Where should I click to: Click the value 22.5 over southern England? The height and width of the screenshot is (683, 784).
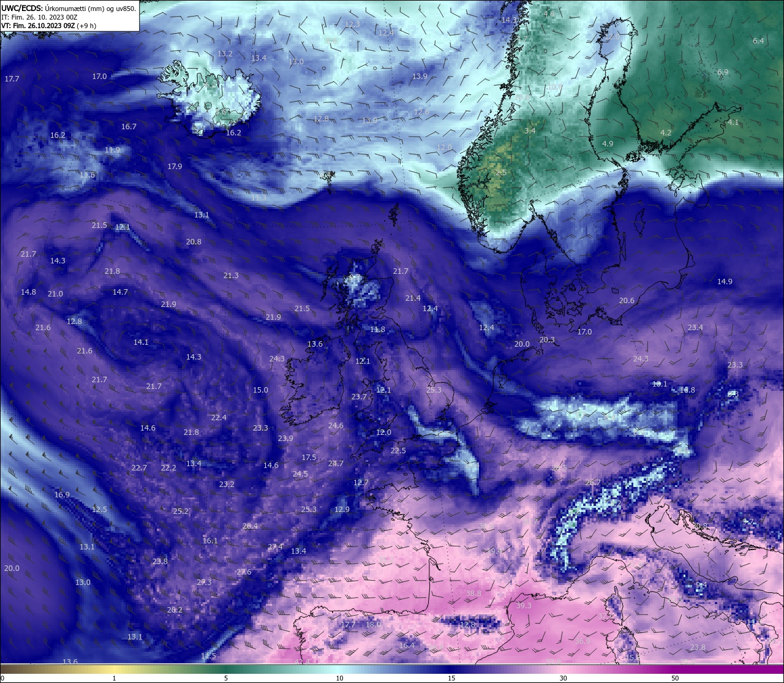coord(398,451)
